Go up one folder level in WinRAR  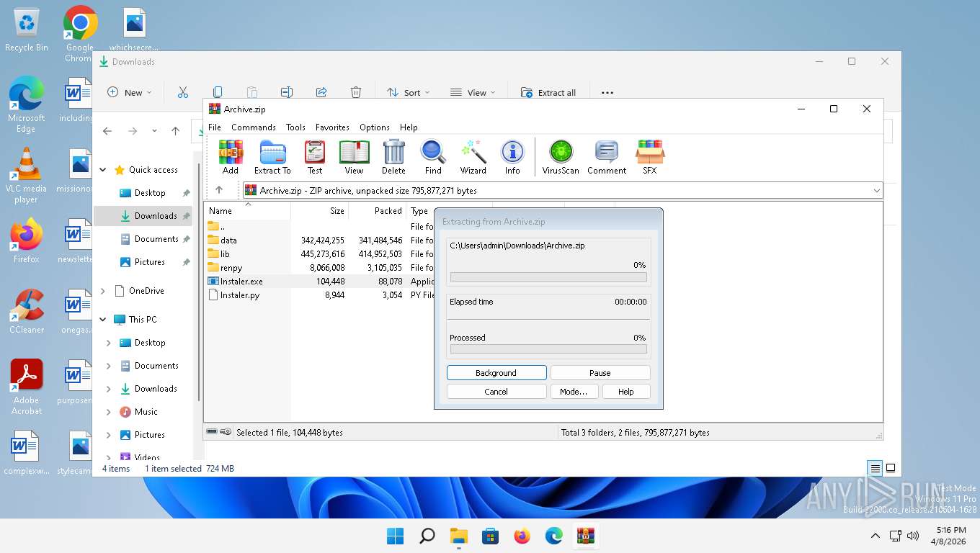click(219, 190)
